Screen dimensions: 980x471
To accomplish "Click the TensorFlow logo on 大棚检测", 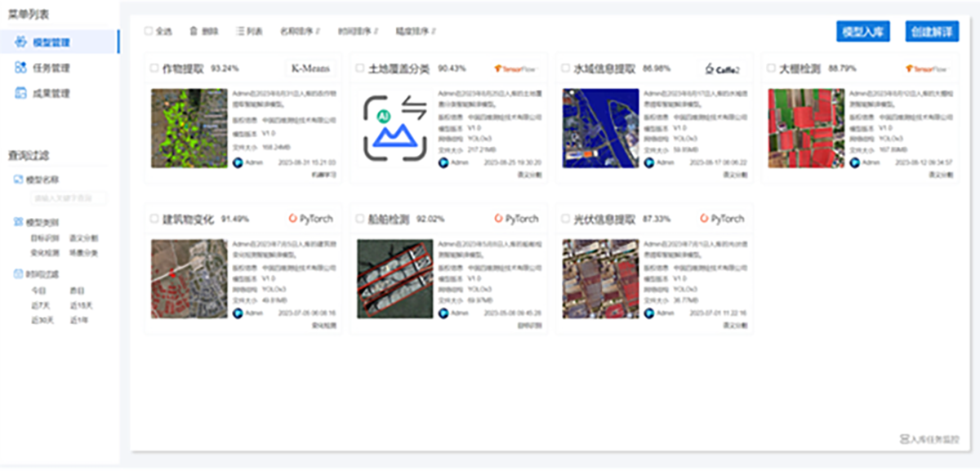I will pyautogui.click(x=928, y=69).
